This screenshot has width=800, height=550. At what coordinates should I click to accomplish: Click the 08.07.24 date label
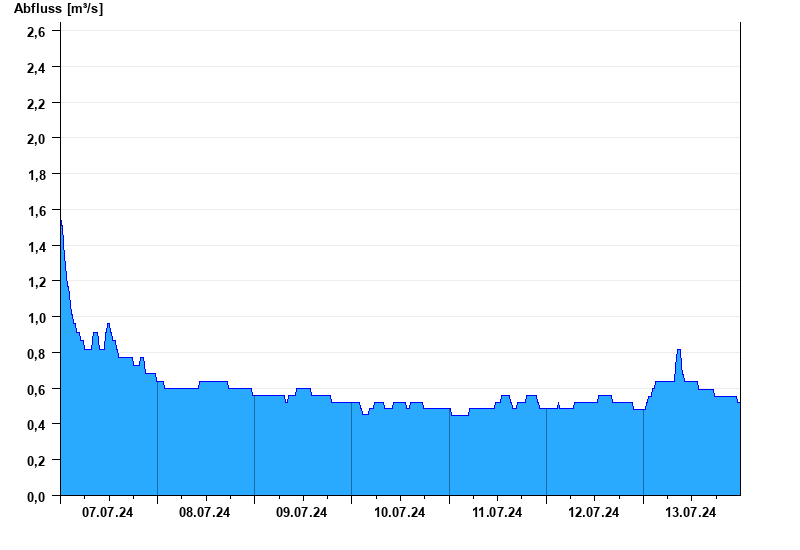pyautogui.click(x=205, y=512)
